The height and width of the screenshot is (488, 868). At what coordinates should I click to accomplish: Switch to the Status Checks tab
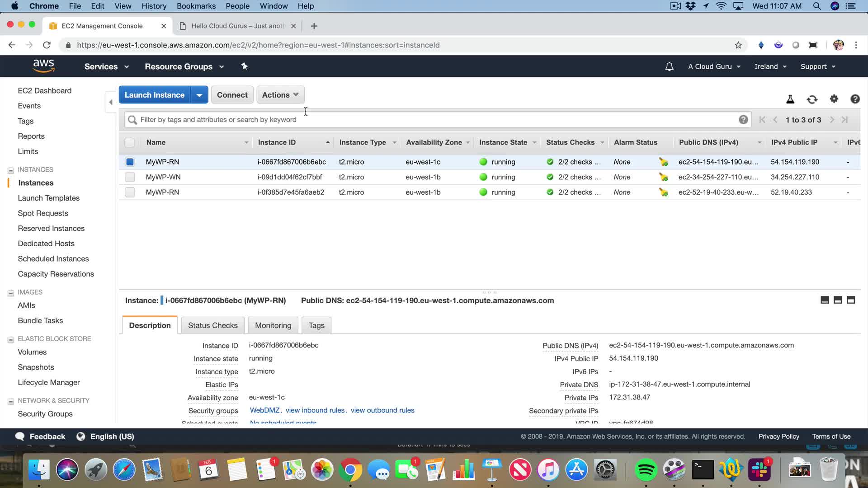[212, 325]
